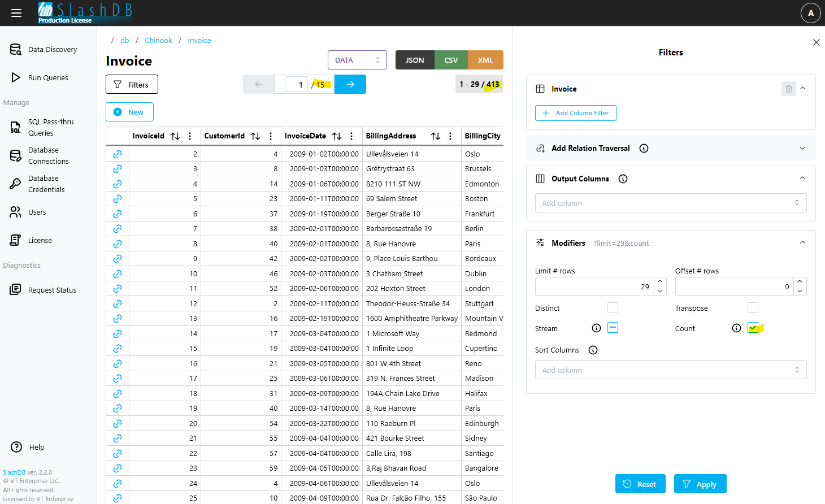825x504 pixels.
Task: Open link icon for invoice 5
Action: click(x=118, y=199)
